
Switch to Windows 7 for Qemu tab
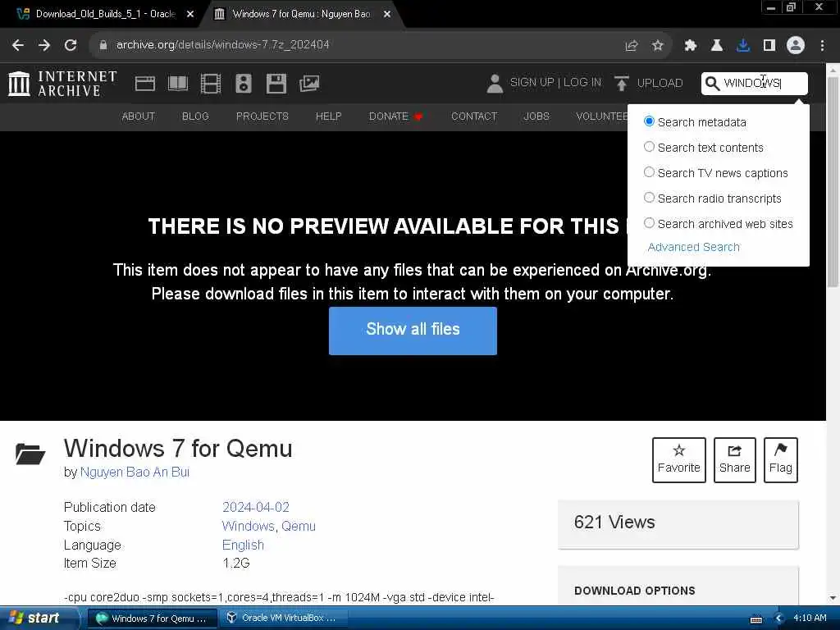(x=300, y=14)
